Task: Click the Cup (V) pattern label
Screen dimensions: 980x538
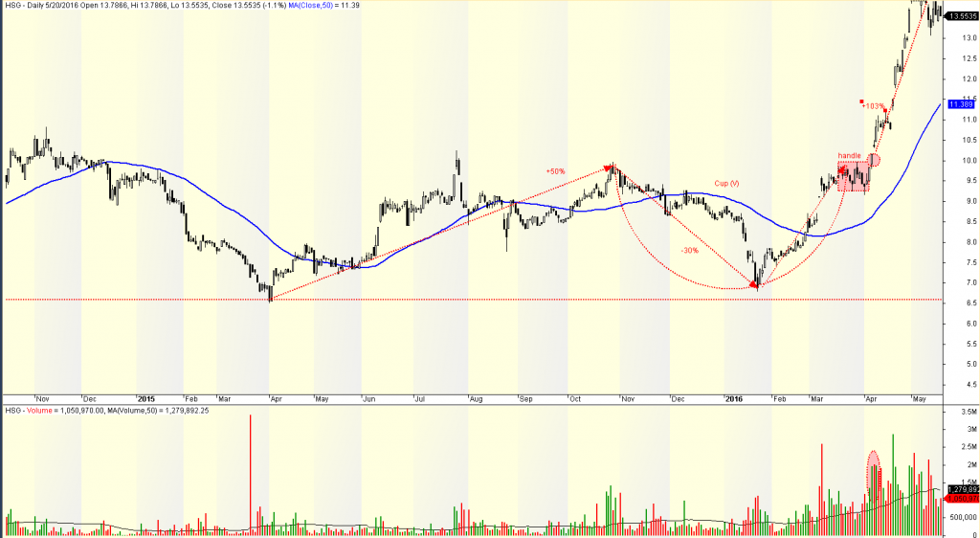Action: (727, 183)
